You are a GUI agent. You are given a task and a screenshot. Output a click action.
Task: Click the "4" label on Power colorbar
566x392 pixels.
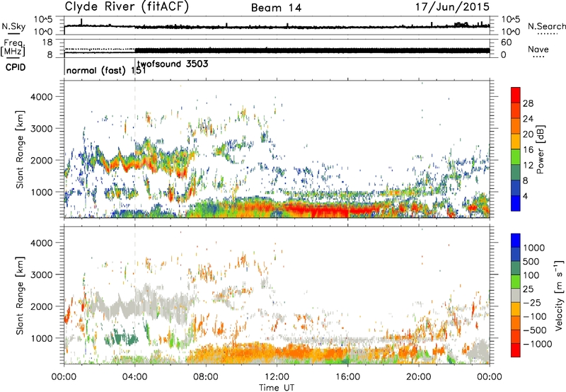click(525, 196)
